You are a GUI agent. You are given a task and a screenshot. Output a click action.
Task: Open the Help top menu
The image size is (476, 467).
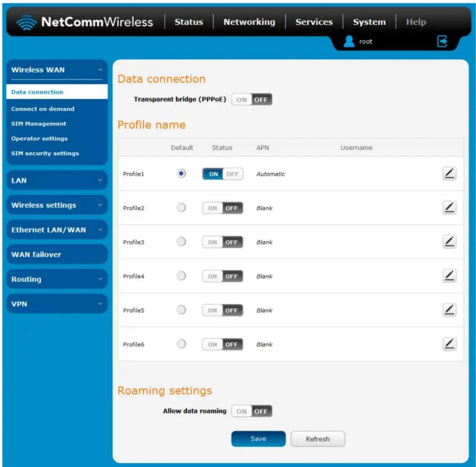pyautogui.click(x=416, y=22)
